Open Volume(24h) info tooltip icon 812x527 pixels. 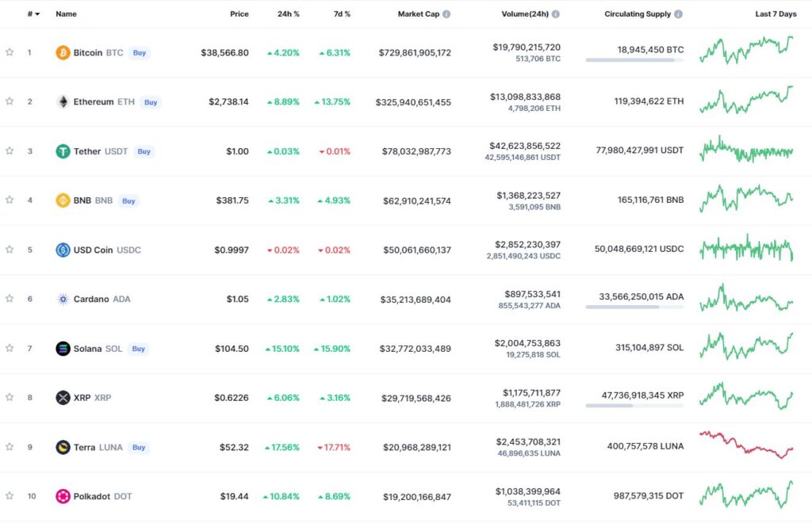(x=556, y=14)
